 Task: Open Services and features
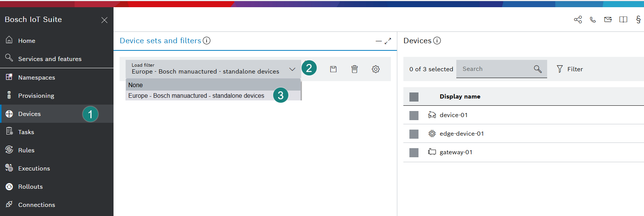[x=57, y=59]
